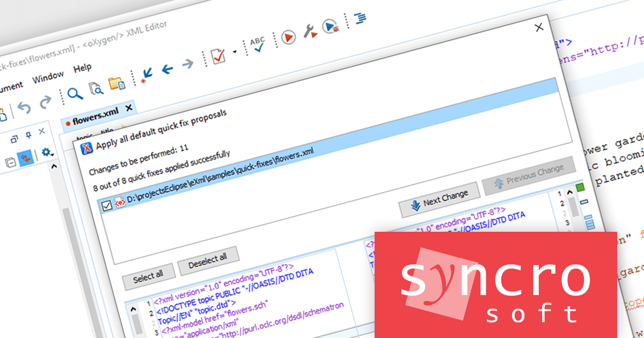Screen dimensions: 644x338
Task: Switch to the flowers.xml editor tab
Action: (96, 117)
